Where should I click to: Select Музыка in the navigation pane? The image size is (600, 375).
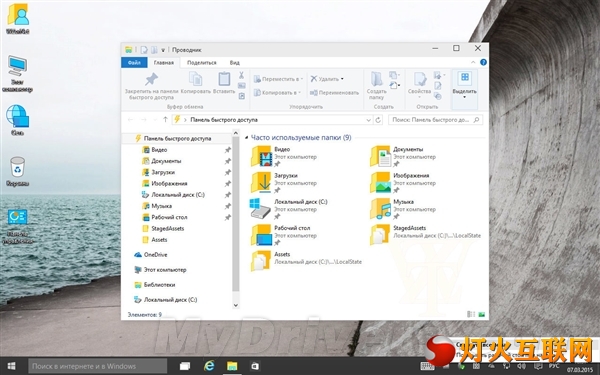coord(161,206)
